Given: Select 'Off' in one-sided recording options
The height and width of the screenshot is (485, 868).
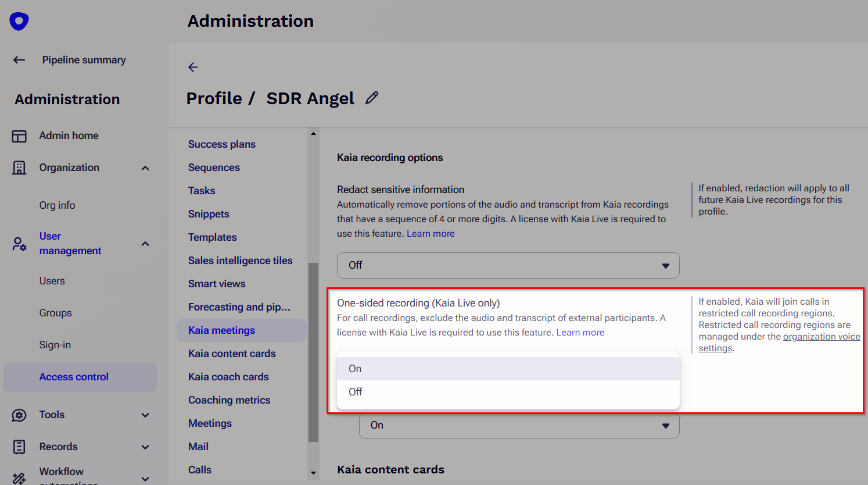Looking at the screenshot, I should click(x=508, y=392).
